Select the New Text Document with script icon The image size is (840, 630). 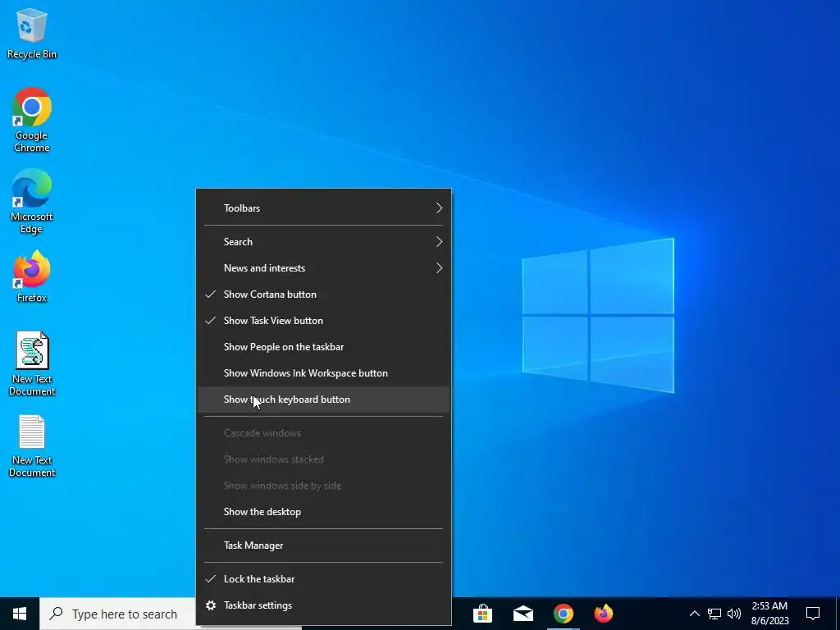(32, 363)
